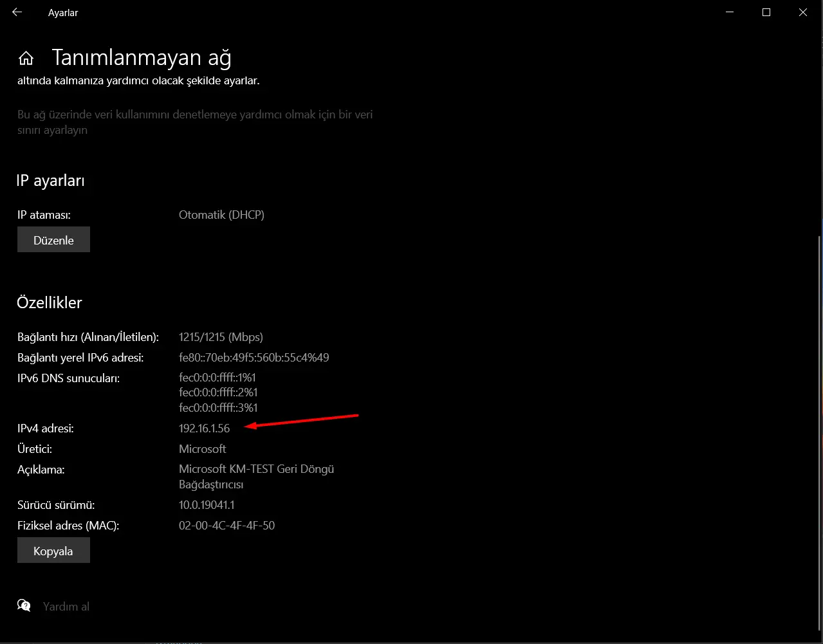
Task: Select the link-local IPv6 address value
Action: point(254,357)
